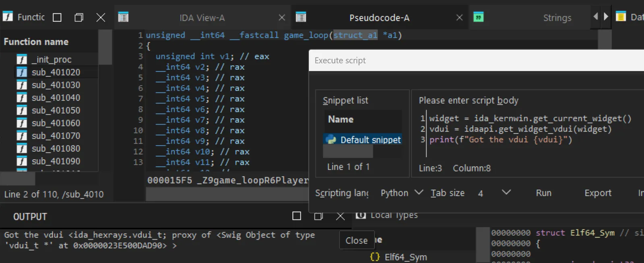Click the yellow tab icon beside Dat
The image size is (644, 263).
(621, 17)
